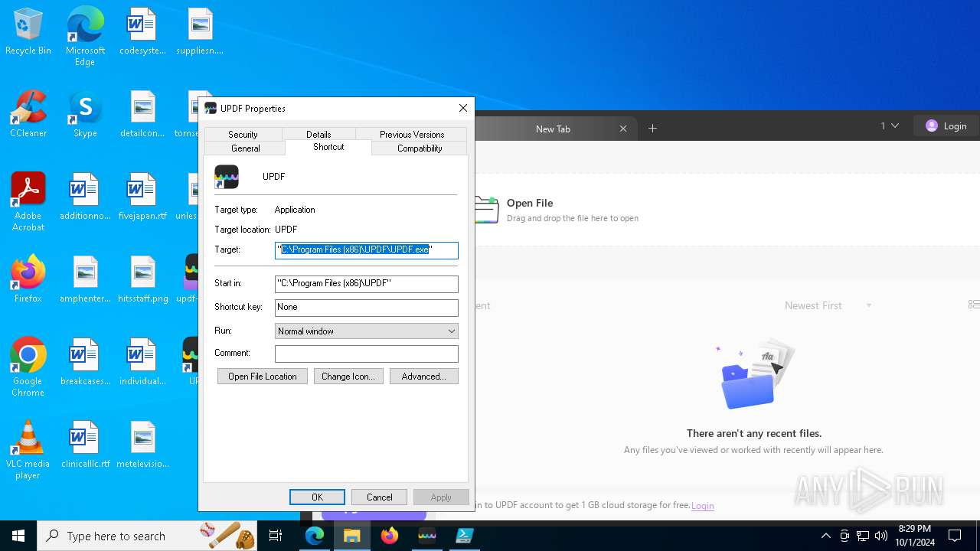
Task: Add a new tab in UPDF
Action: [x=652, y=129]
